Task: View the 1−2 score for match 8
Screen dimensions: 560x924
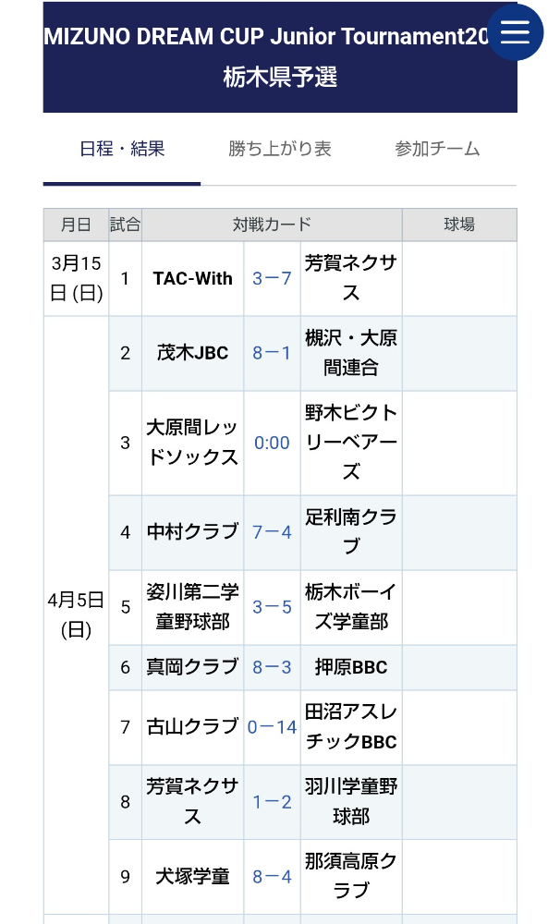Action: (272, 802)
